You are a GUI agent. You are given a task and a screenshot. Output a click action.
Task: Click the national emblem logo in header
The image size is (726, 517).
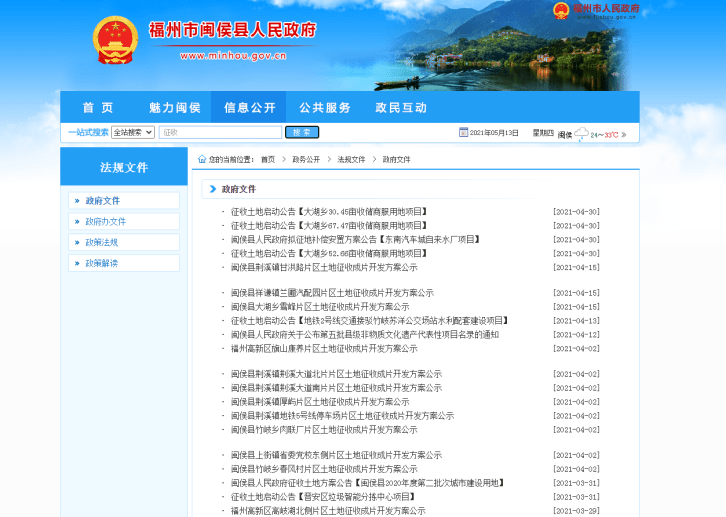click(x=115, y=41)
